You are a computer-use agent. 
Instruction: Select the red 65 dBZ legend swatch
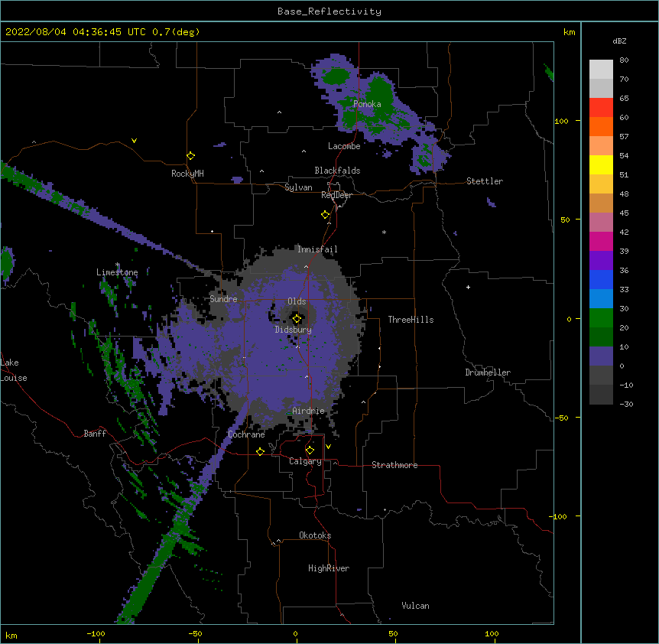click(x=601, y=107)
